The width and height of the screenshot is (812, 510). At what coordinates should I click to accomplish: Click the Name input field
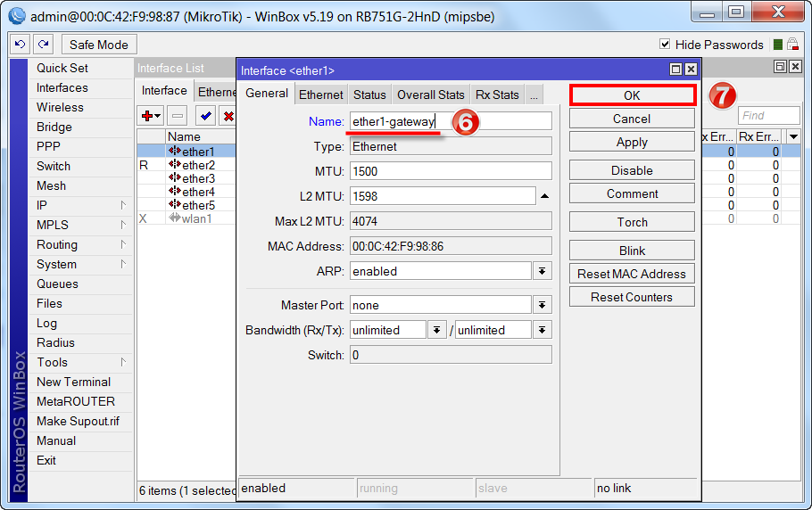pos(451,121)
